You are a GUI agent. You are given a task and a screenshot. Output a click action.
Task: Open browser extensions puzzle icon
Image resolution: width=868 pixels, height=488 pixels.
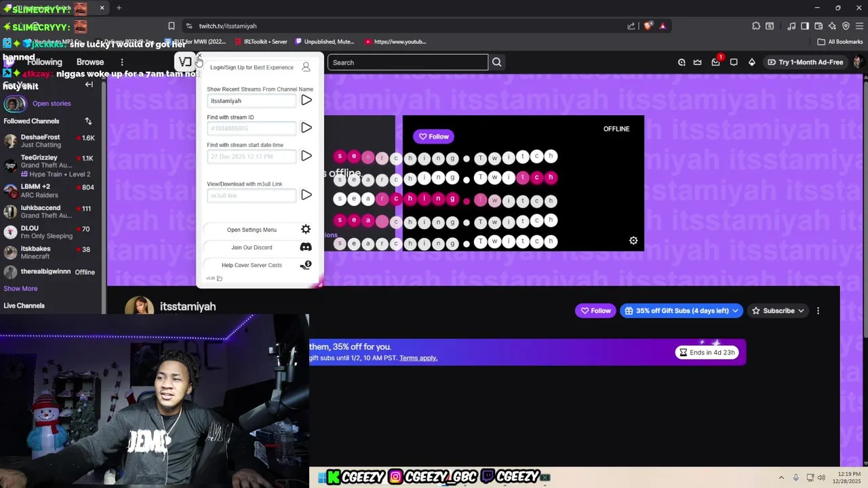(756, 26)
